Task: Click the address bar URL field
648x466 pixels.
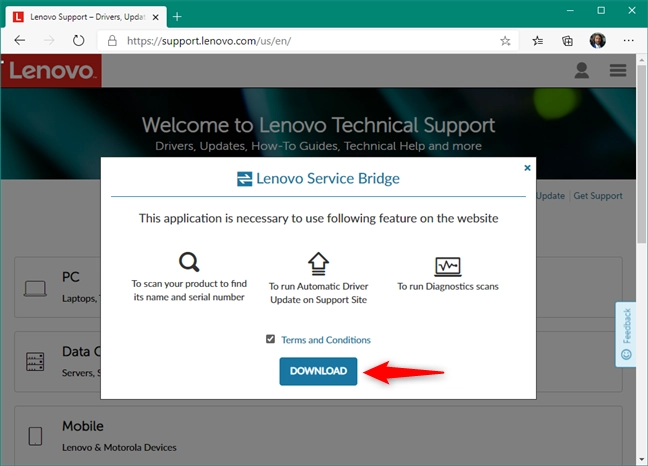Action: tap(308, 40)
